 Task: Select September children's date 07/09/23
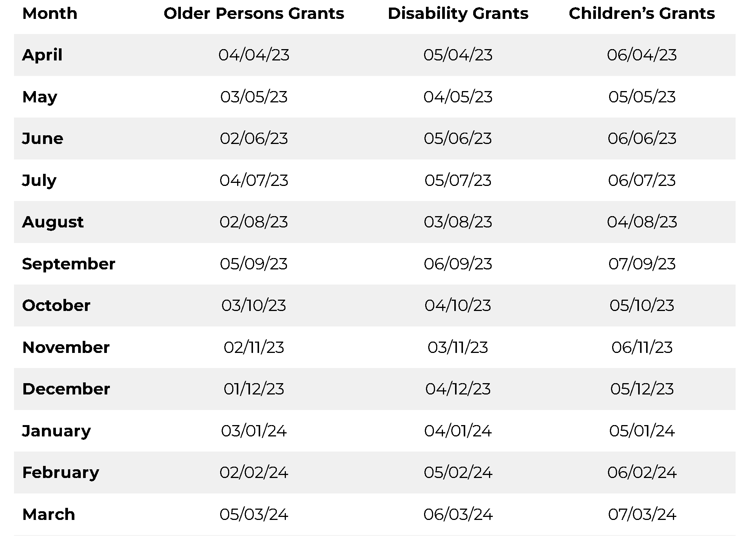(x=642, y=264)
